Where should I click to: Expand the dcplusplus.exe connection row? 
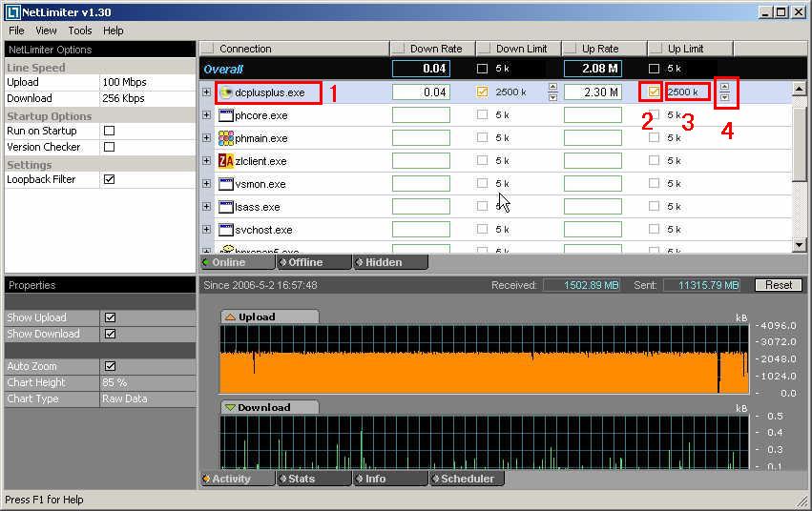[x=207, y=92]
